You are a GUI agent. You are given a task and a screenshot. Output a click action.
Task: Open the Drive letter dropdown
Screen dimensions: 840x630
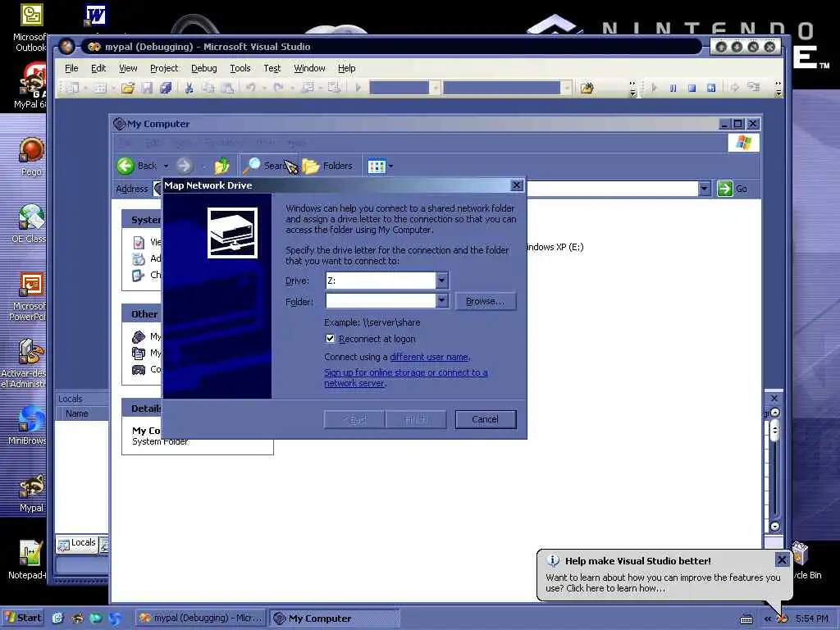click(x=441, y=281)
